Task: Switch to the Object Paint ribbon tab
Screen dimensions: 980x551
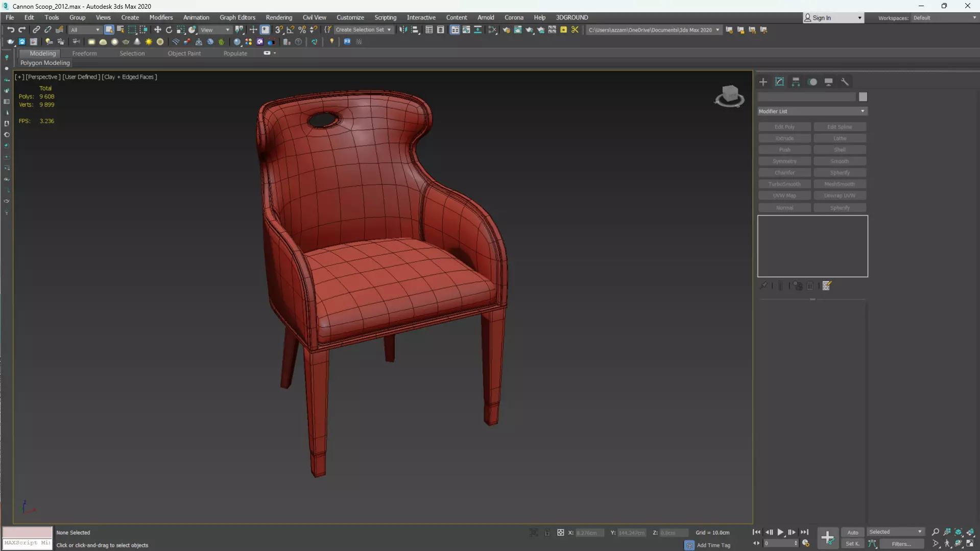Action: point(184,53)
